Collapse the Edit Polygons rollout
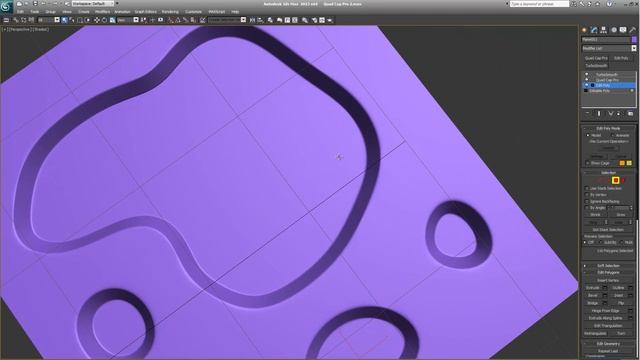 click(608, 272)
